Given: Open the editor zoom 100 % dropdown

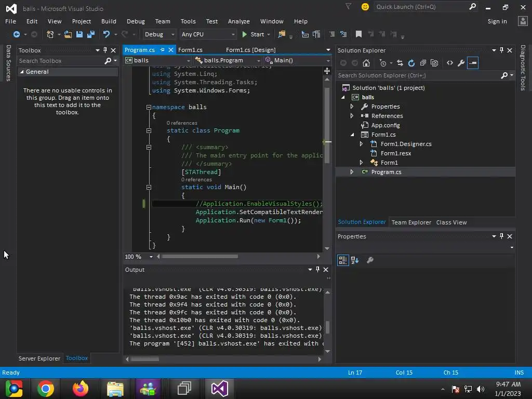Looking at the screenshot, I should point(151,257).
